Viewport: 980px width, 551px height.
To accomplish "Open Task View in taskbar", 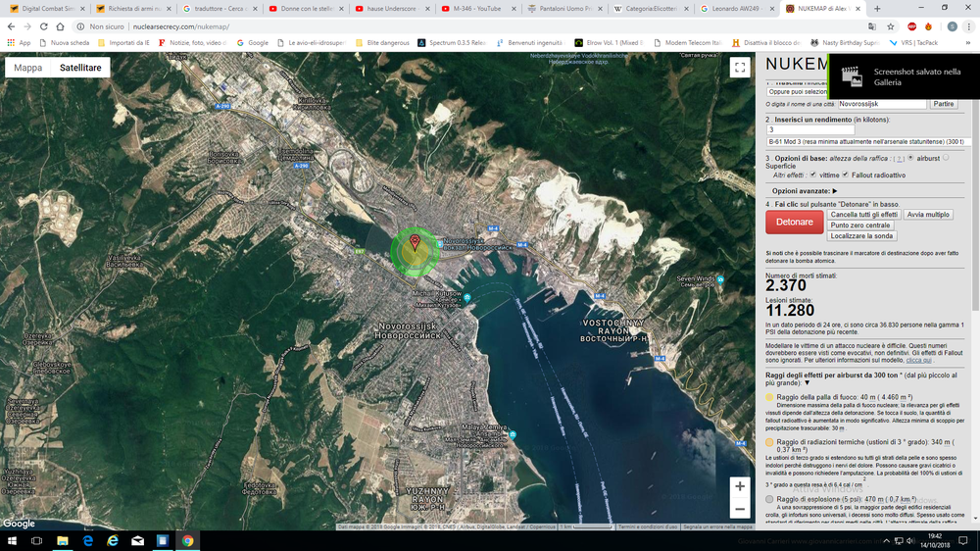I will (x=37, y=541).
